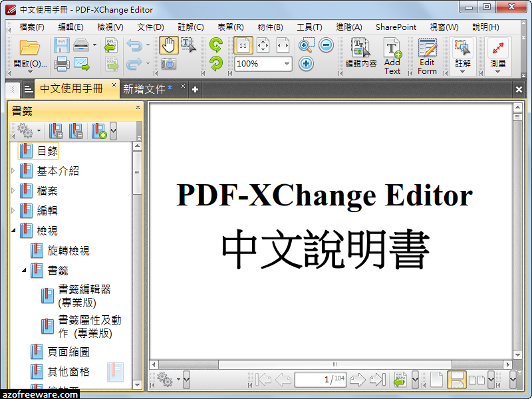Click the new tab plus button
The height and width of the screenshot is (399, 532).
click(x=195, y=90)
